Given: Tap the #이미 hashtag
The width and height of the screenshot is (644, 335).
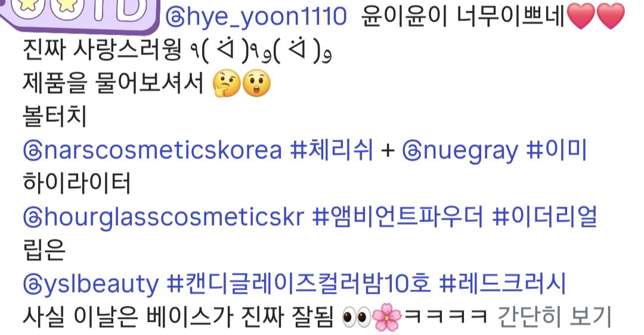Looking at the screenshot, I should click(x=556, y=150).
